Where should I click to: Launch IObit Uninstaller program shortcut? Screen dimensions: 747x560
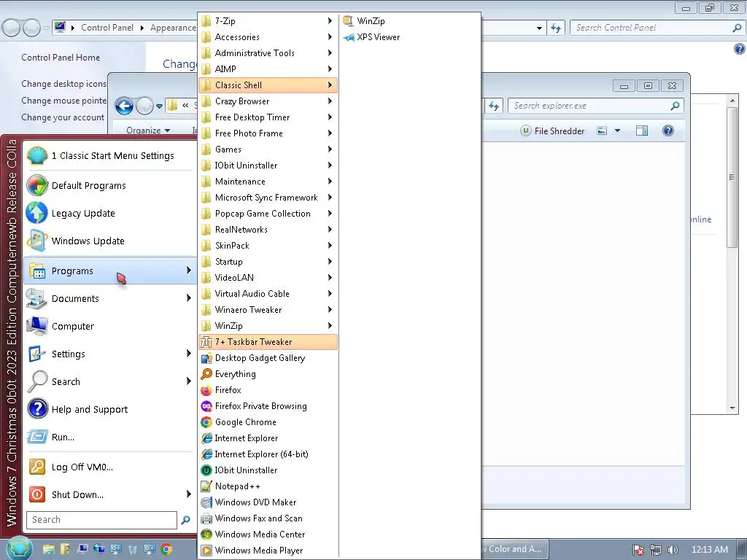point(268,470)
